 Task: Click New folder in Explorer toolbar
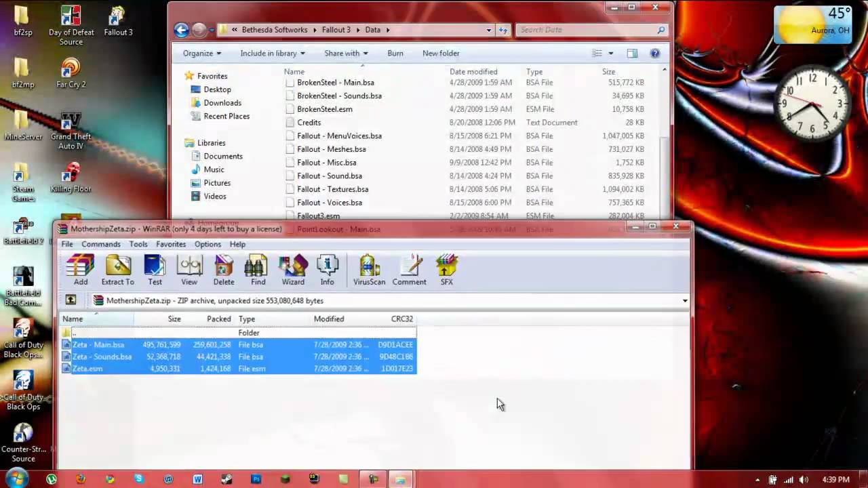(x=441, y=53)
